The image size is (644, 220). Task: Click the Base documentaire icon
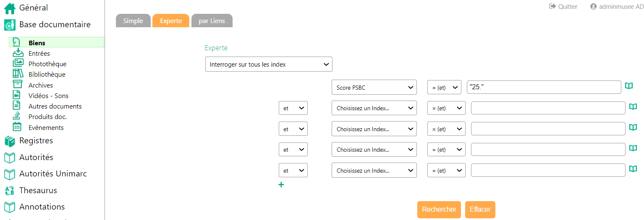(10, 25)
